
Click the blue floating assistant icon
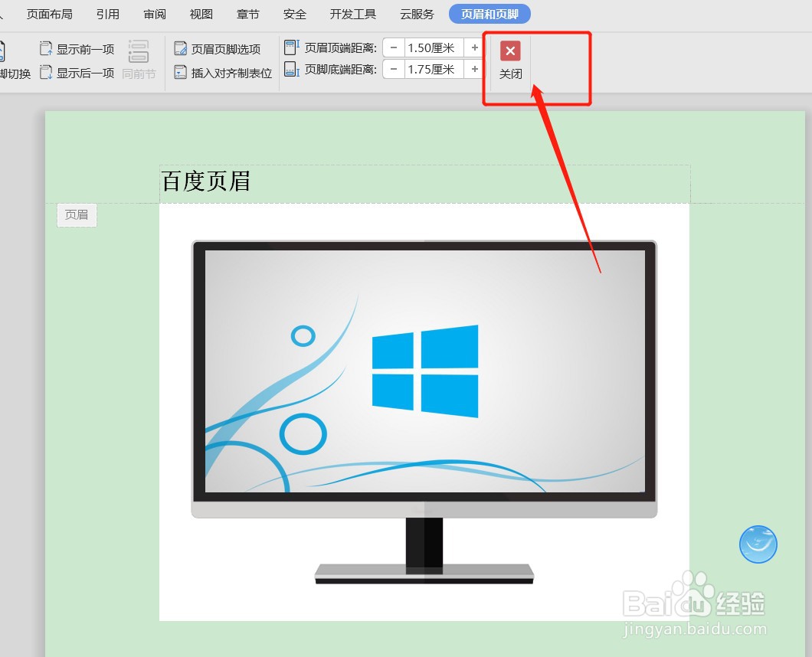pos(758,544)
